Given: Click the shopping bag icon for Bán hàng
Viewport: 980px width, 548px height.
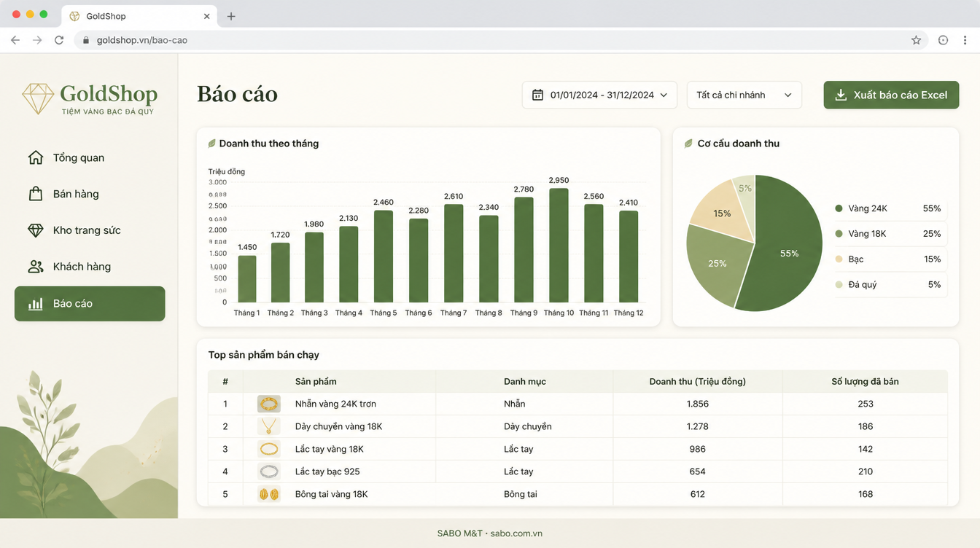Looking at the screenshot, I should [x=35, y=194].
